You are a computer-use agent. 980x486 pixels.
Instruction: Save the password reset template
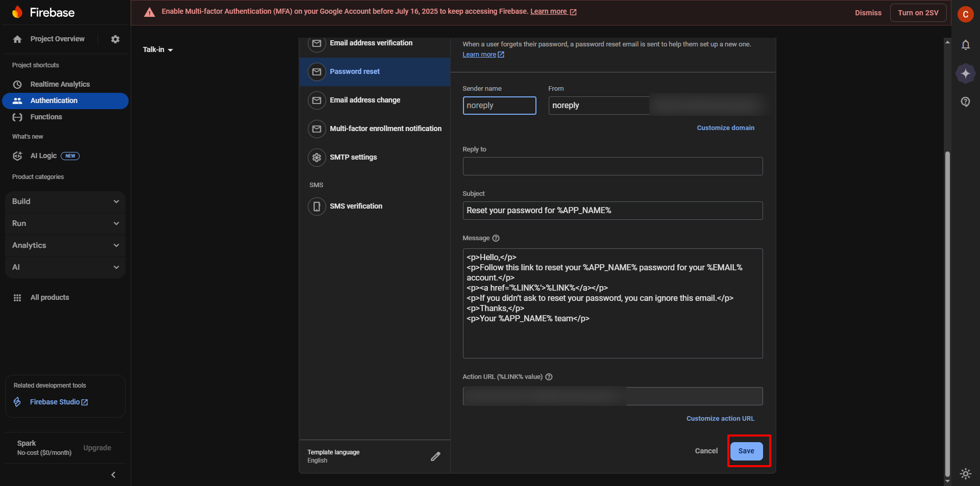pos(747,451)
